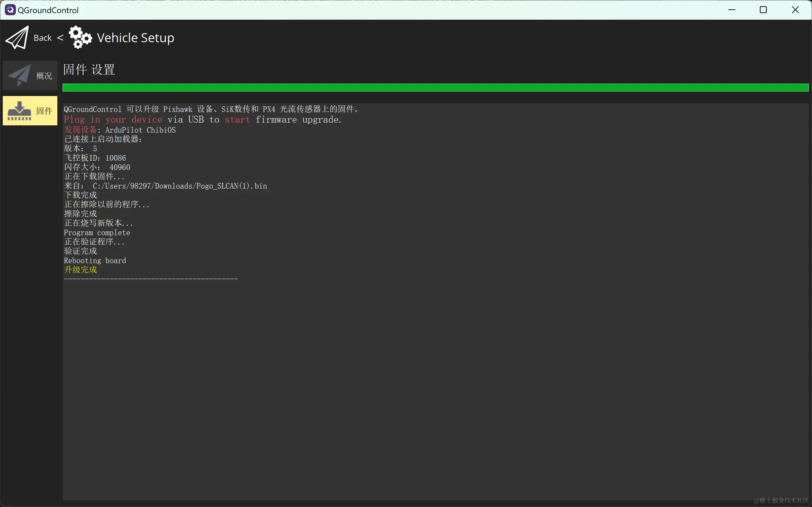
Task: Click the paper plane Back icon
Action: click(x=17, y=38)
